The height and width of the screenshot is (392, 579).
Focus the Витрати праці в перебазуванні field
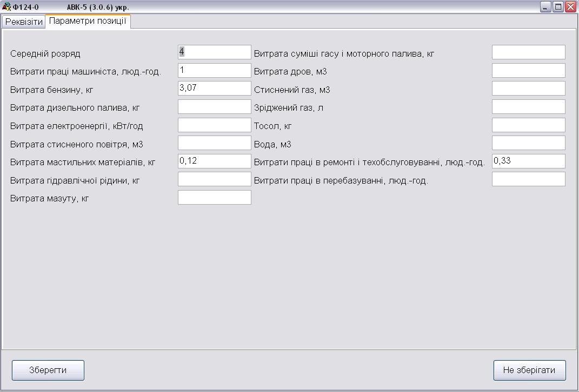tap(528, 179)
